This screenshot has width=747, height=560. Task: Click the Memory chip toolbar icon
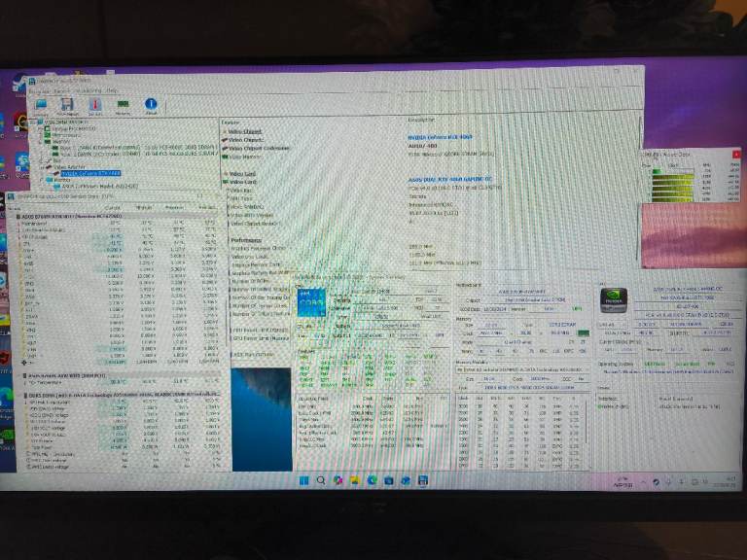123,105
